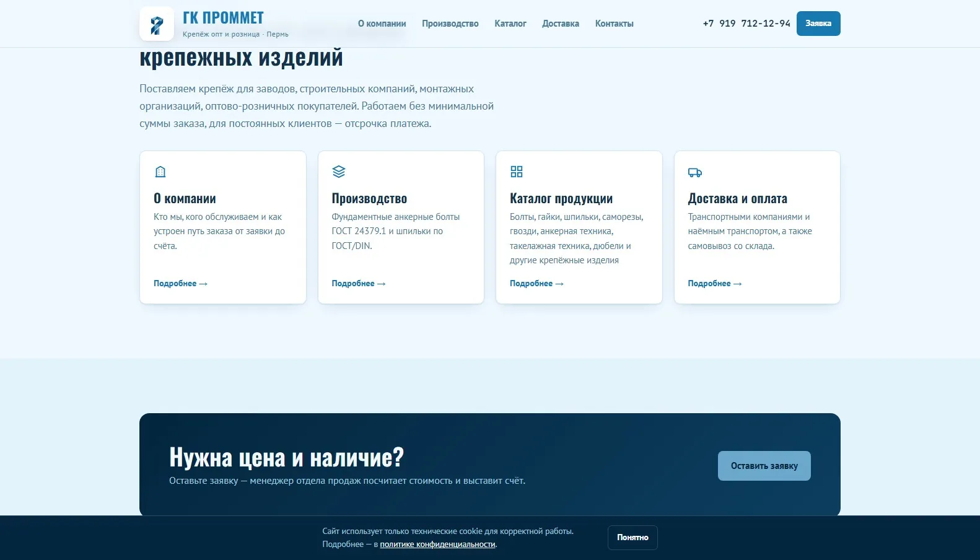Screen dimensions: 980x560
Task: Open the политике конфиденциальности link
Action: click(438, 545)
